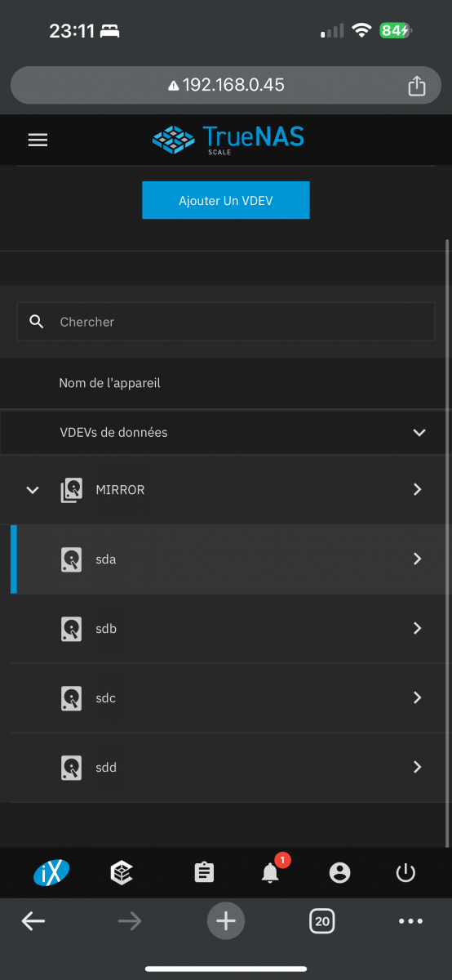This screenshot has width=452, height=980.
Task: Open the user account settings icon
Action: 339,872
